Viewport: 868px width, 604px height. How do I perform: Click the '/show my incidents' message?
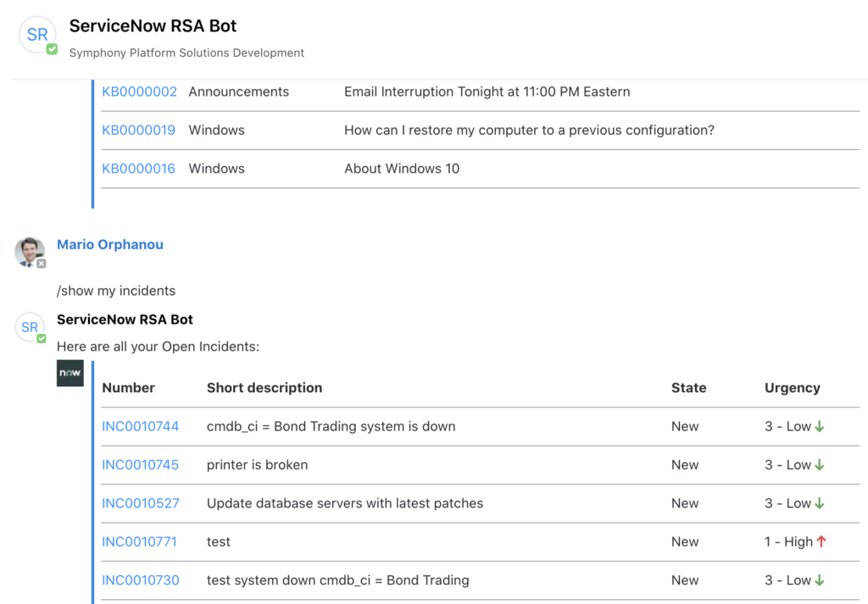point(116,291)
